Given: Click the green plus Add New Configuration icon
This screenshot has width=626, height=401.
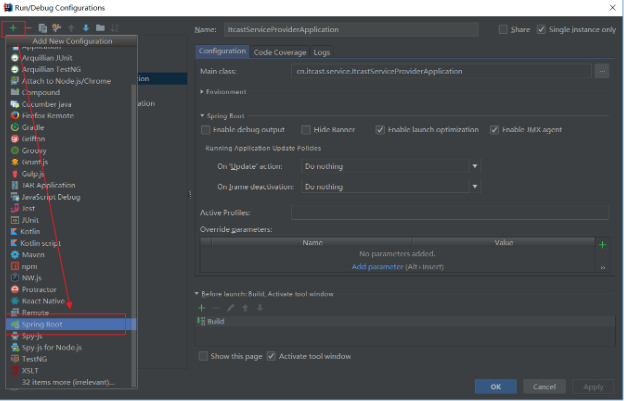Looking at the screenshot, I should (x=13, y=28).
